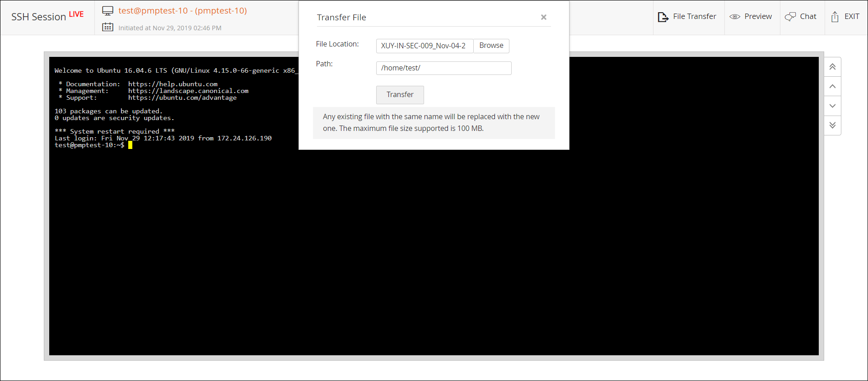The width and height of the screenshot is (868, 381).
Task: Jump to top with double-up chevron
Action: click(x=832, y=67)
